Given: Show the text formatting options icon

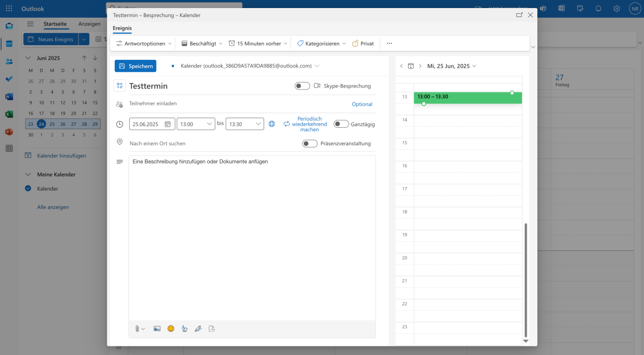Looking at the screenshot, I should click(x=185, y=329).
